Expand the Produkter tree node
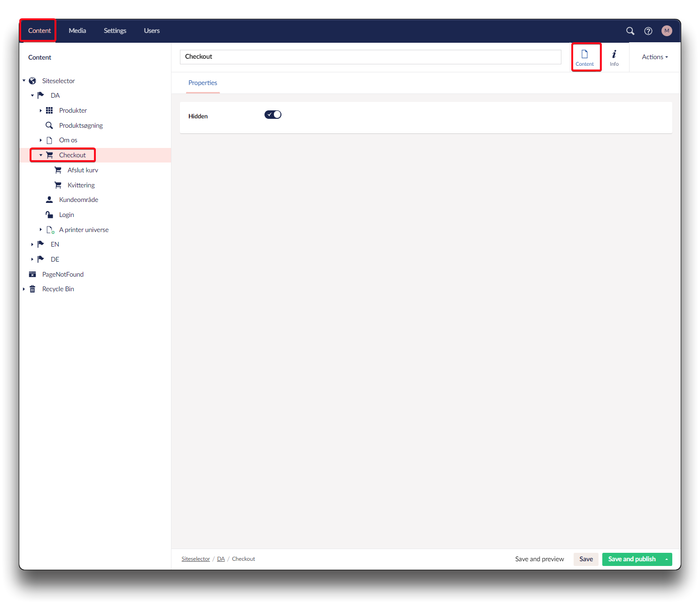Image resolution: width=700 pixels, height=604 pixels. (41, 111)
